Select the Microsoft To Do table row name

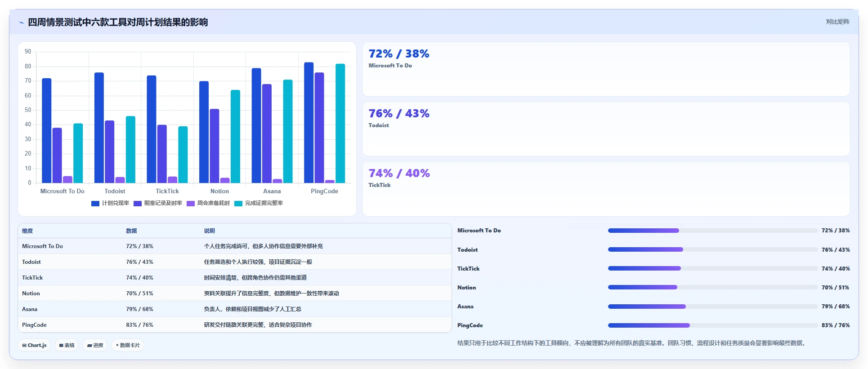[x=42, y=246]
